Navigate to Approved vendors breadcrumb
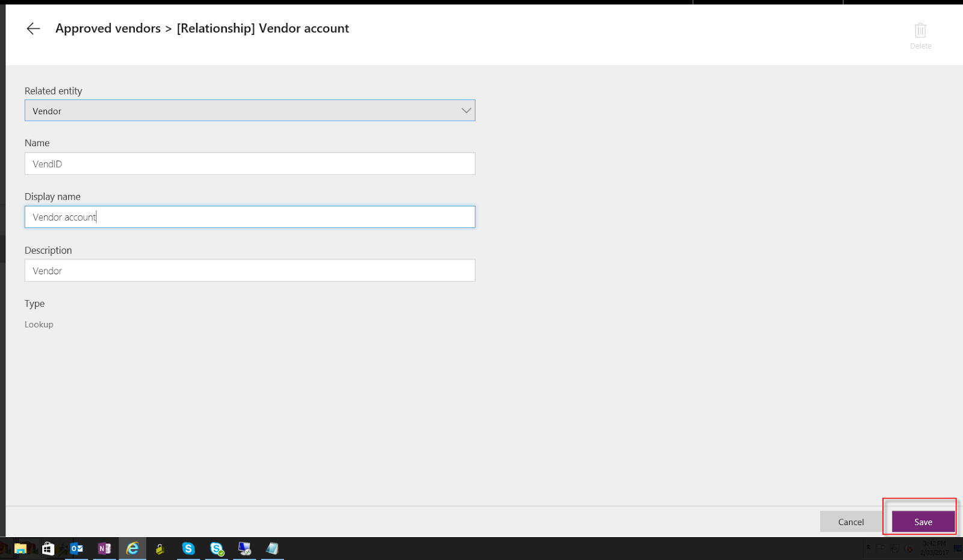This screenshot has height=560, width=963. [x=108, y=28]
